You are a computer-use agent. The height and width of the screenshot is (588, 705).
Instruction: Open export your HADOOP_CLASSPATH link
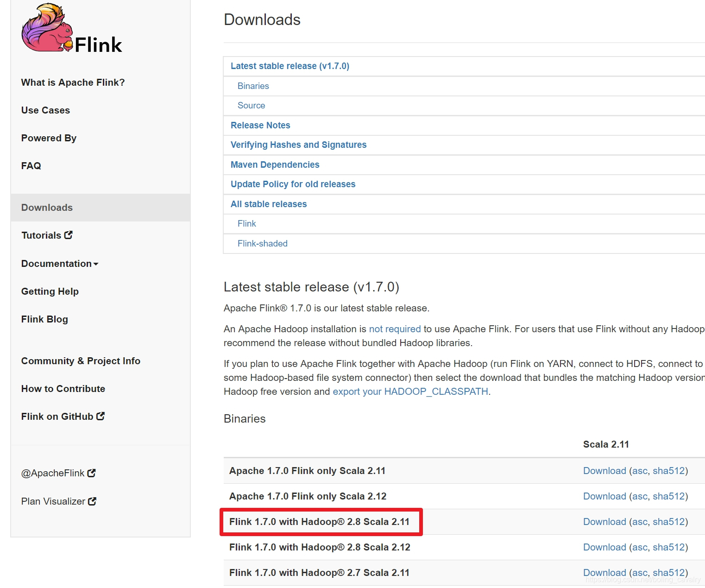[410, 392]
